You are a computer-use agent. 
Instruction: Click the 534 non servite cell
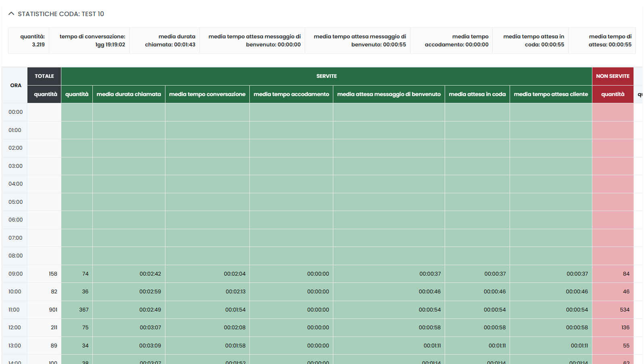624,310
